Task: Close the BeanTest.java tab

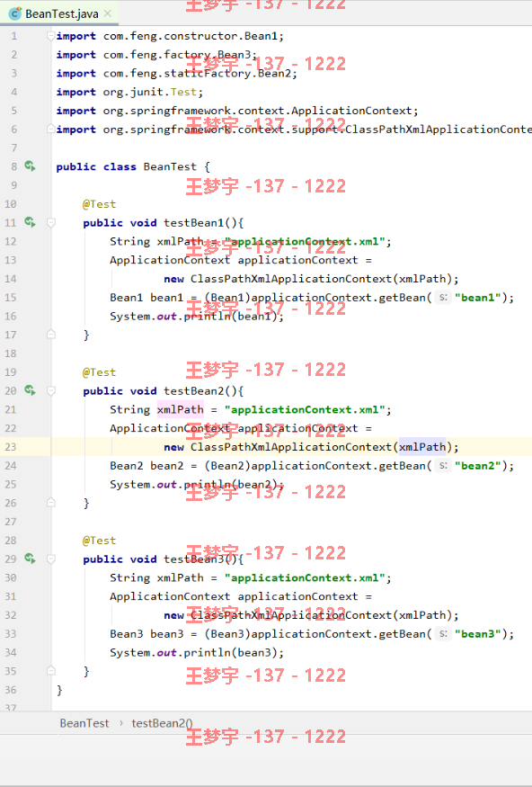Action: coord(107,13)
